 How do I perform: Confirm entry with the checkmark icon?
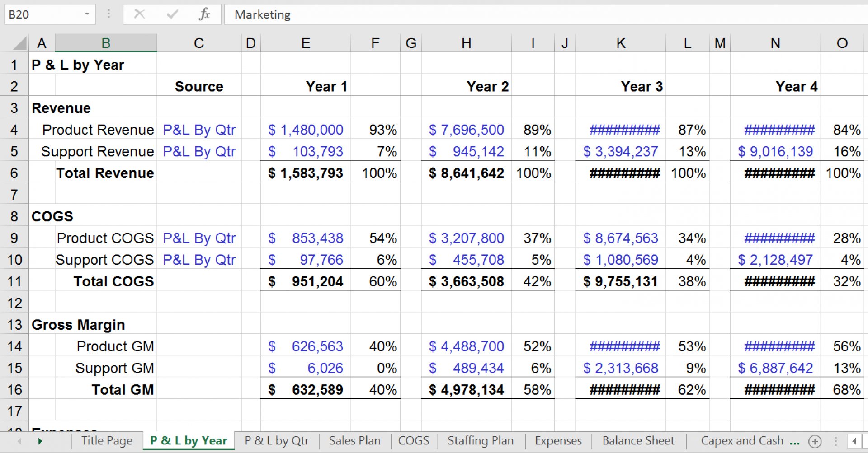click(x=171, y=14)
